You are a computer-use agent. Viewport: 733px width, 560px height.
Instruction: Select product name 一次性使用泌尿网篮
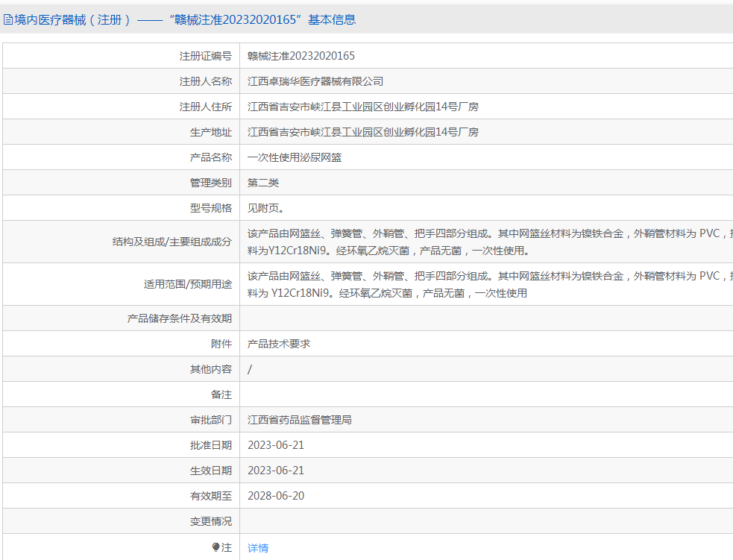point(295,157)
